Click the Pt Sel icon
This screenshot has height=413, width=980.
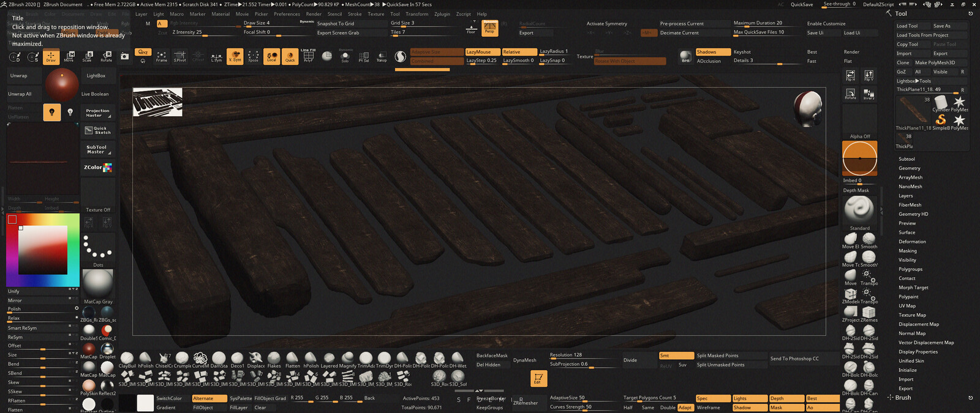tap(364, 56)
